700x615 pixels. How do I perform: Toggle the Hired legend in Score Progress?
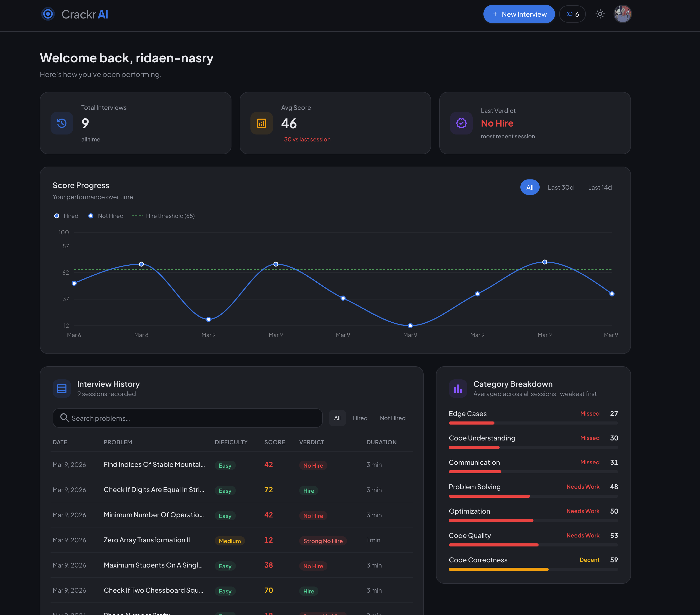(x=66, y=216)
